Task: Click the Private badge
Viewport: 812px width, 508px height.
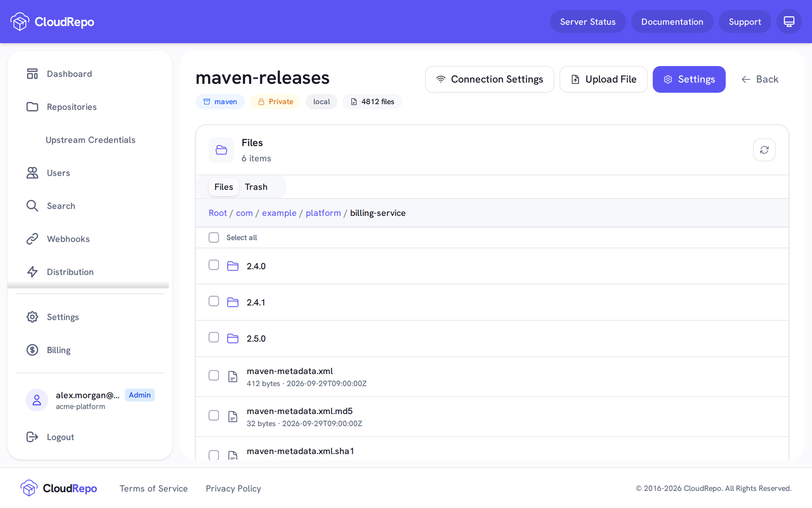Action: point(275,102)
